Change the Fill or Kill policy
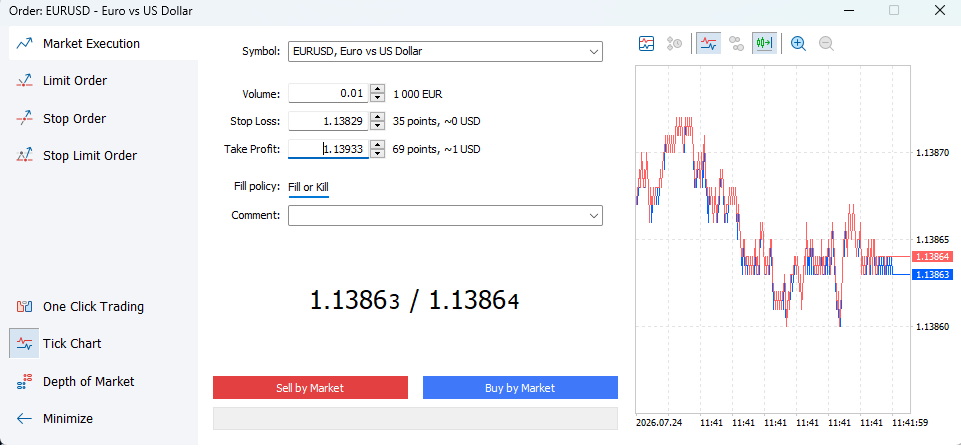This screenshot has height=448, width=961. click(308, 187)
